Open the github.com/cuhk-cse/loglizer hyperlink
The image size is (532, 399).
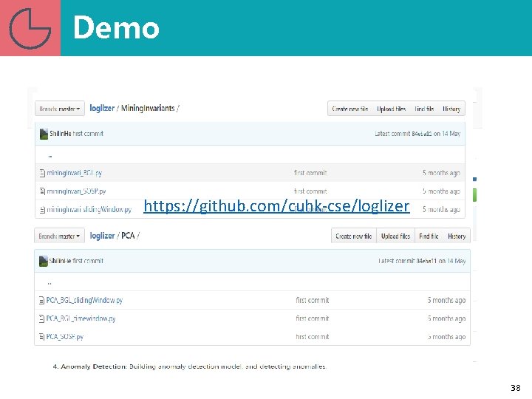pos(276,206)
